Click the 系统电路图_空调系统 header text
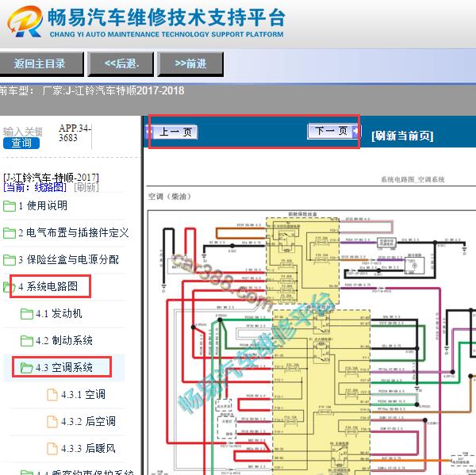476x475 pixels. 413,179
